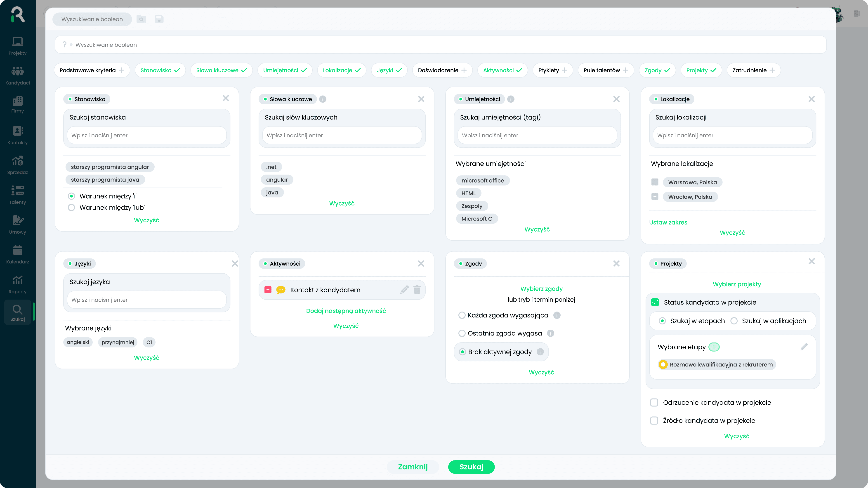Add the Zatrudnienie criteria section
Screen dimensions: 868x488
point(753,70)
